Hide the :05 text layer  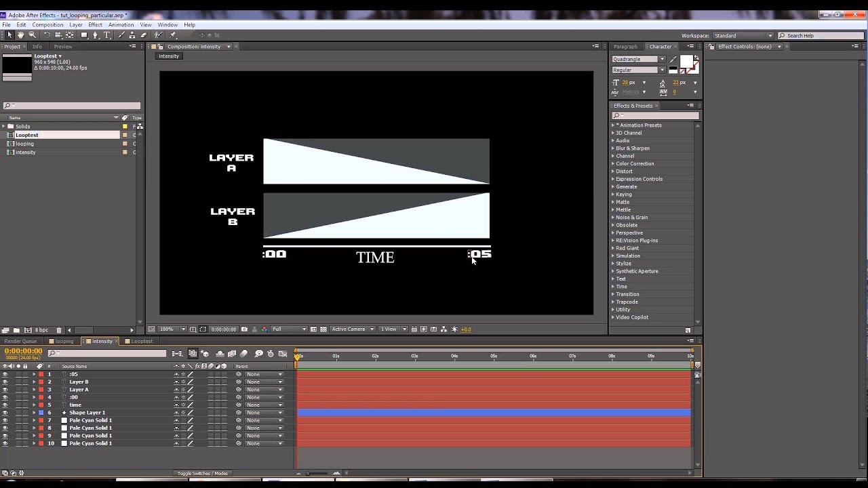coord(5,374)
